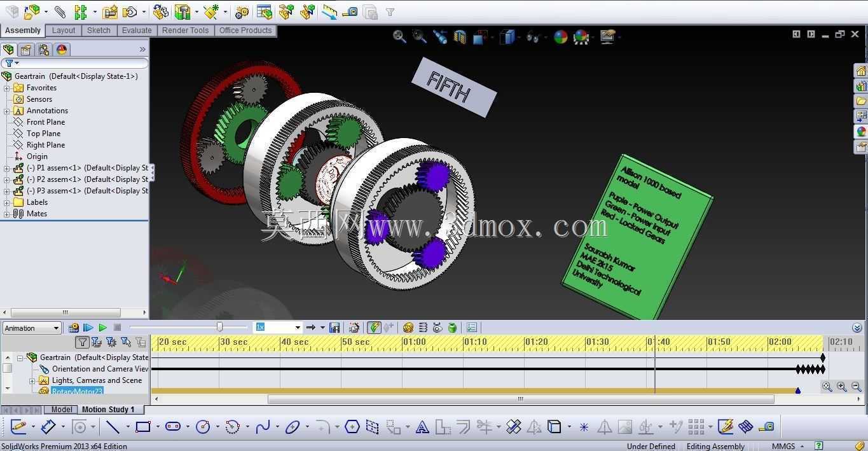Screen dimensions: 868x451
Task: Select the Line sketch tool
Action: (113, 427)
